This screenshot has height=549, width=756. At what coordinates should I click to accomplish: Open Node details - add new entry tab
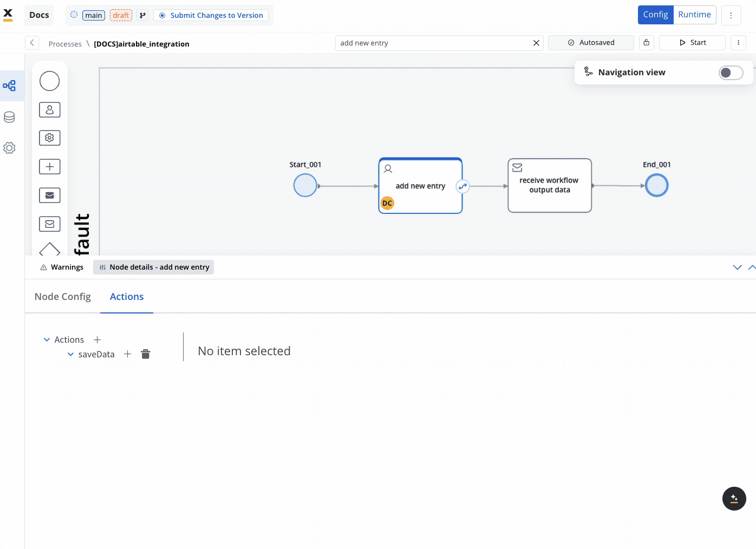(154, 267)
